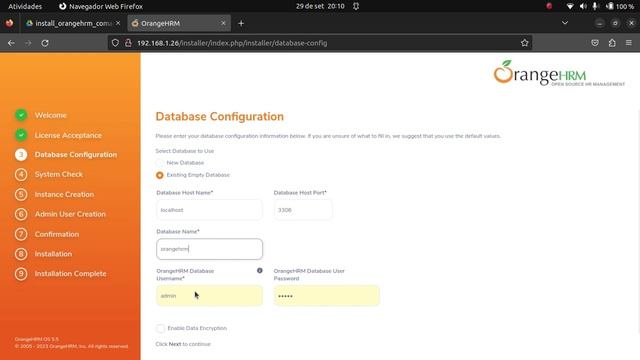
Task: Click the microphone indicator in top bar
Action: click(595, 6)
